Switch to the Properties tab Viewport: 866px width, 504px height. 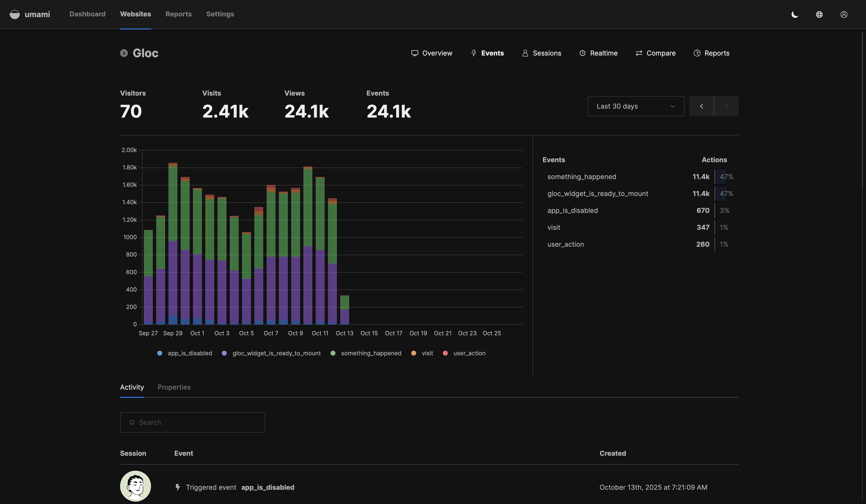[x=174, y=387]
